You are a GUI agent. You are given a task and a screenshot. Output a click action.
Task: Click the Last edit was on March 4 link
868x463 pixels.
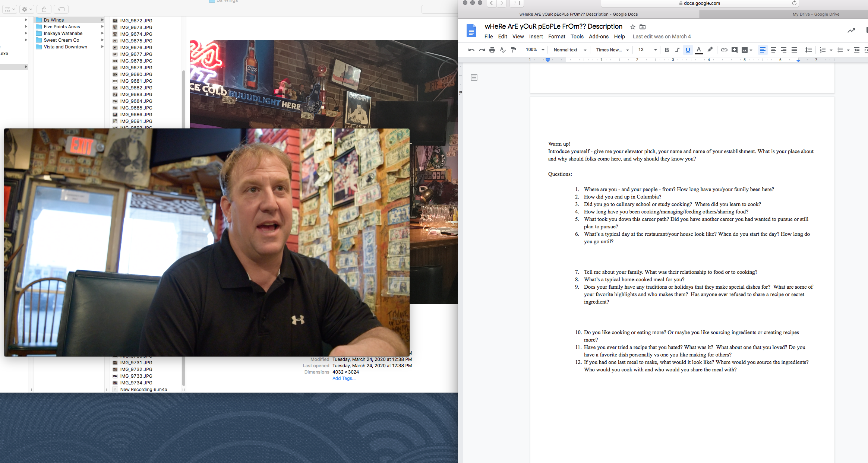[x=662, y=37]
